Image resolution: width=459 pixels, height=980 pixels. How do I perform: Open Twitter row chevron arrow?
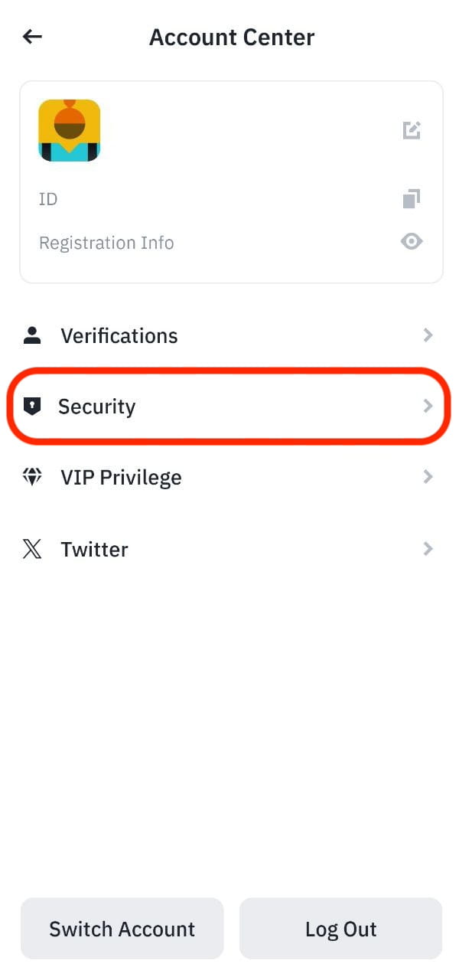(x=428, y=549)
